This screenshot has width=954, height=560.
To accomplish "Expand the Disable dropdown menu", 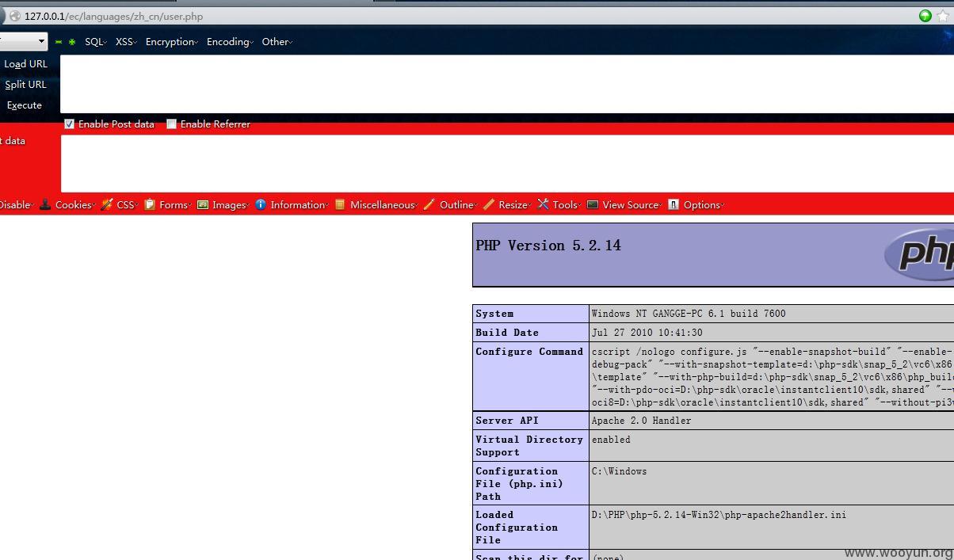I will (16, 205).
